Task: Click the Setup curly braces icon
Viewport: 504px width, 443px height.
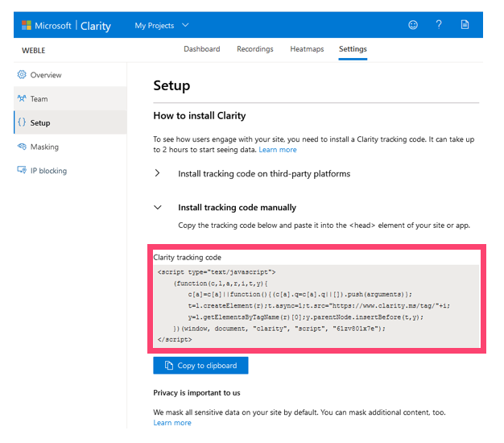Action: click(22, 122)
